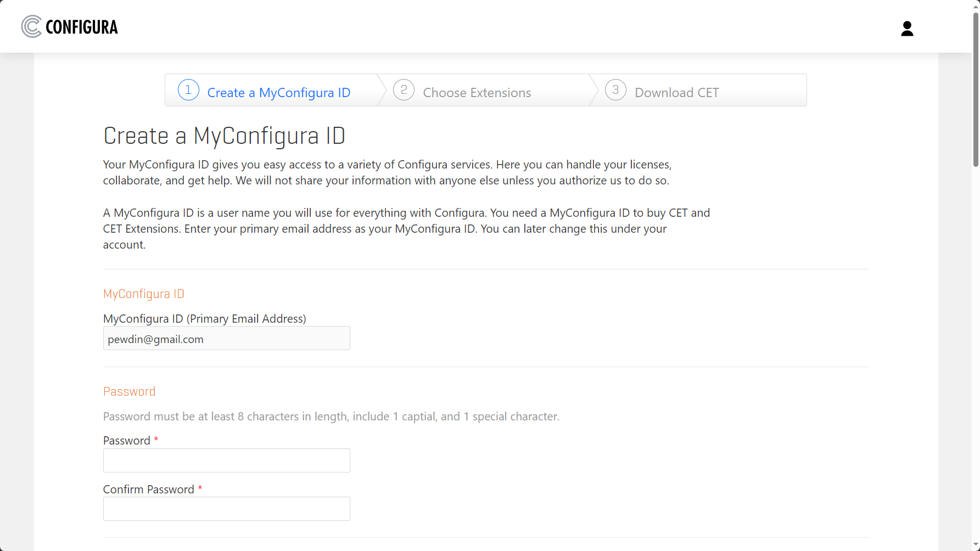The height and width of the screenshot is (551, 980).
Task: Click step number 2 circle icon
Action: click(404, 89)
